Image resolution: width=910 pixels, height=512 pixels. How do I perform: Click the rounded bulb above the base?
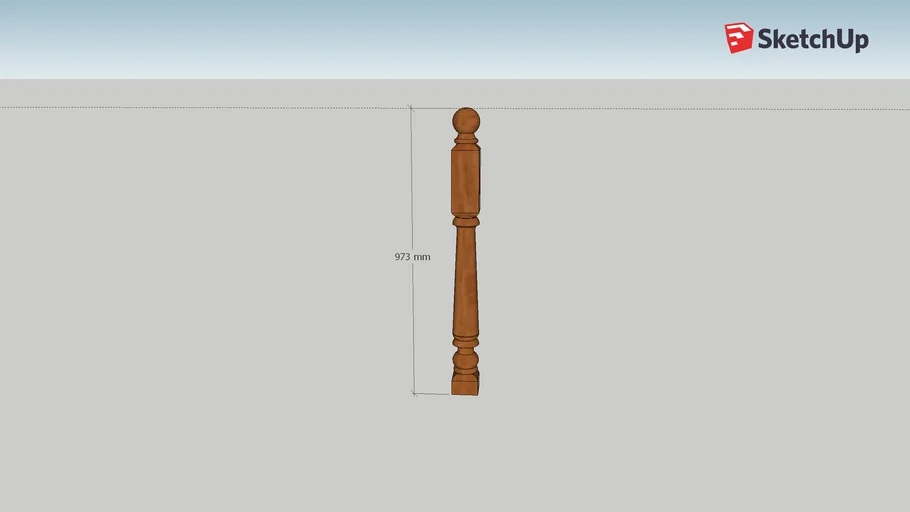tap(465, 359)
